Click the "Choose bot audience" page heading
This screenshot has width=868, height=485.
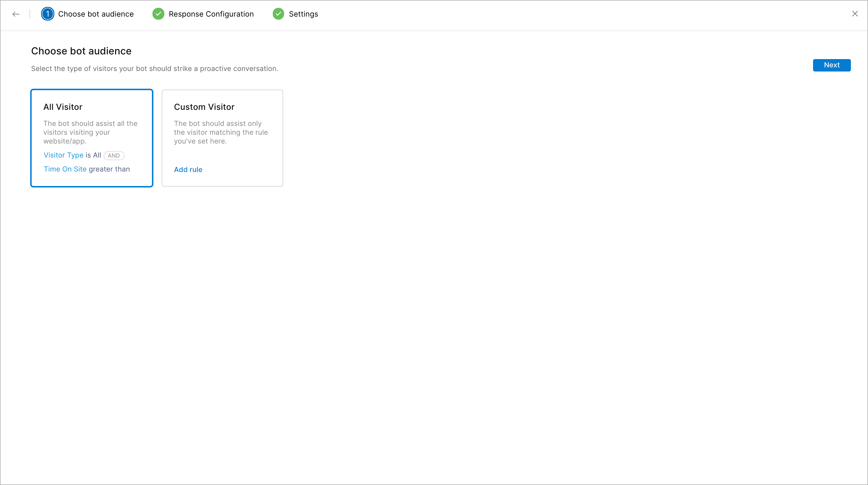81,51
